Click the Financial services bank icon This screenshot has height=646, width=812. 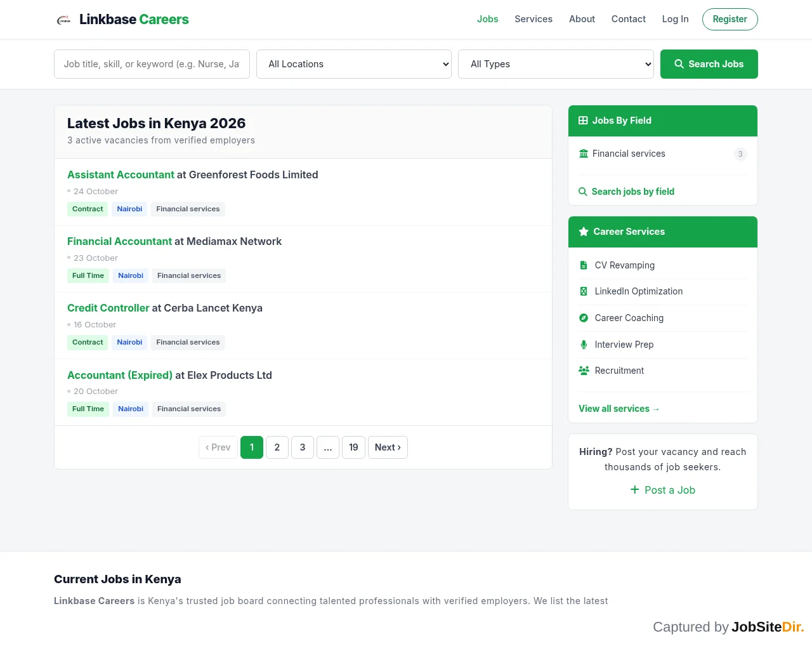point(584,154)
